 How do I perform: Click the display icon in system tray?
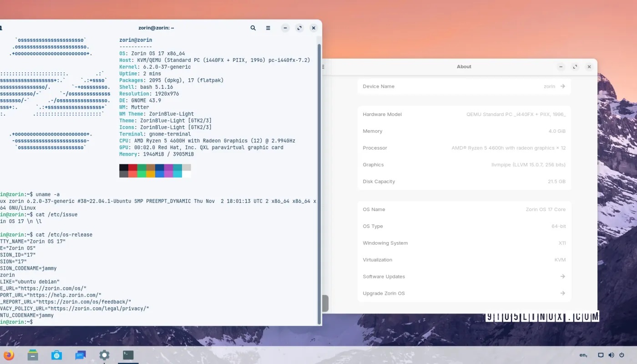click(601, 355)
